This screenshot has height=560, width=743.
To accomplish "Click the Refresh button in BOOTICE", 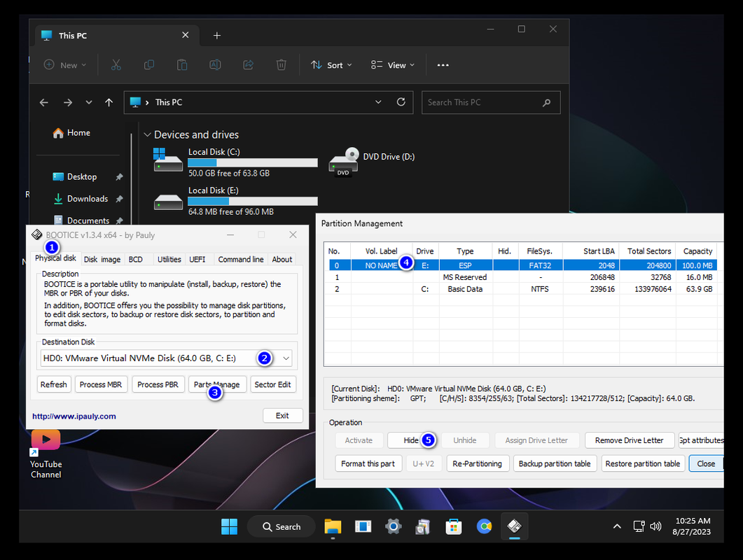I will tap(53, 385).
